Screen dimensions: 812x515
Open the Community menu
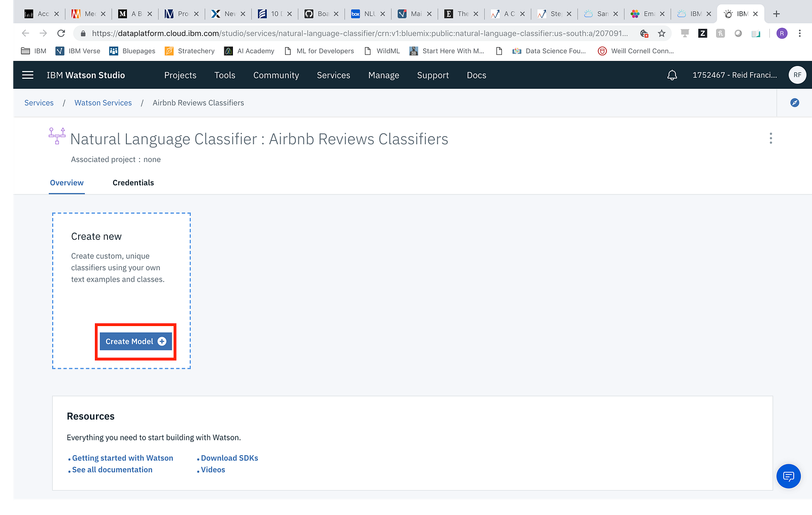click(x=276, y=75)
